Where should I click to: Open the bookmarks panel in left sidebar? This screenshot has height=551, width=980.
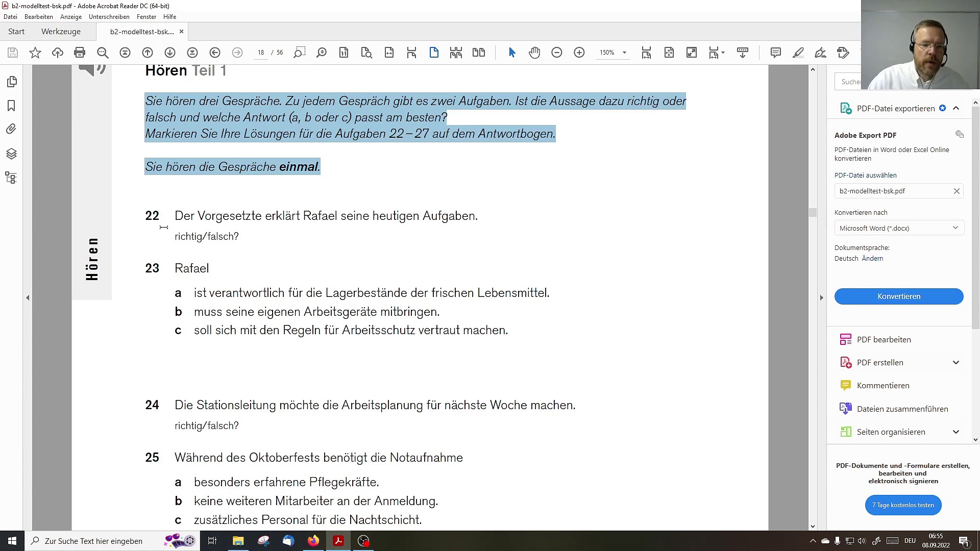11,106
